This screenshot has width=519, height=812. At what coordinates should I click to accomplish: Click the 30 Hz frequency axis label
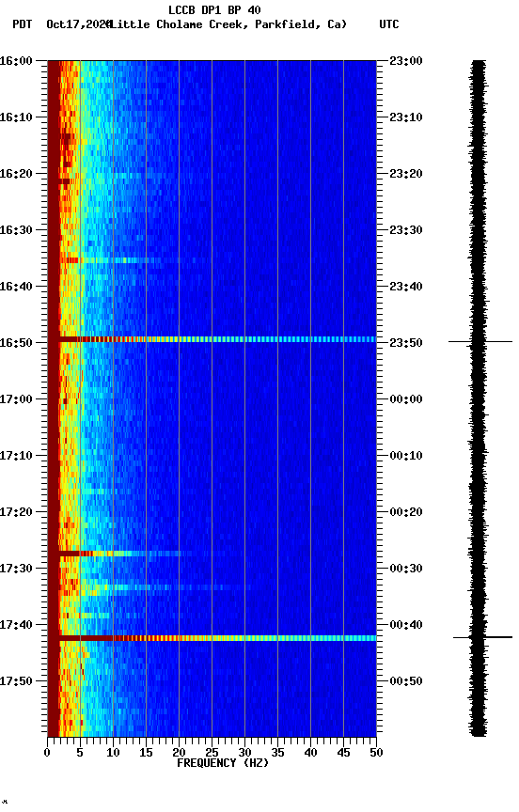pyautogui.click(x=244, y=753)
